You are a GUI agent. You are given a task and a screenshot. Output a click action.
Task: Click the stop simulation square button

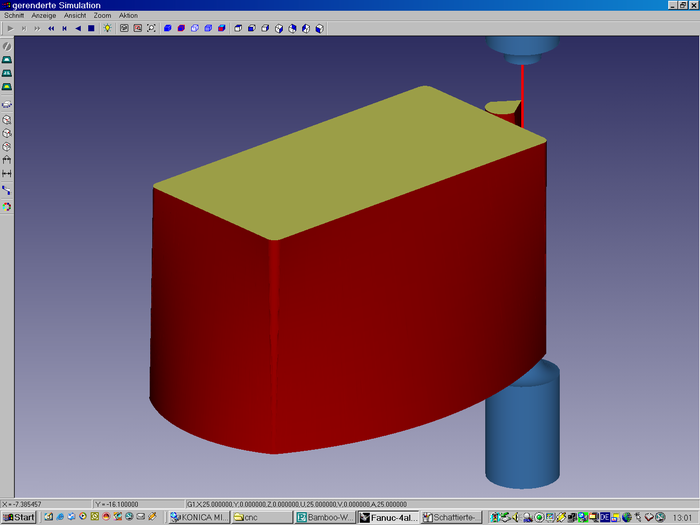91,28
